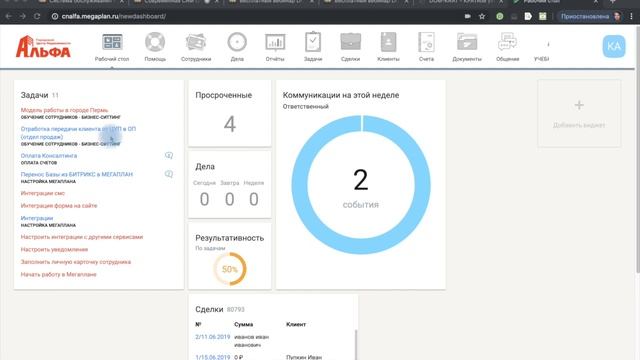Click the green circular extension icon
The image size is (640, 360).
point(500,16)
